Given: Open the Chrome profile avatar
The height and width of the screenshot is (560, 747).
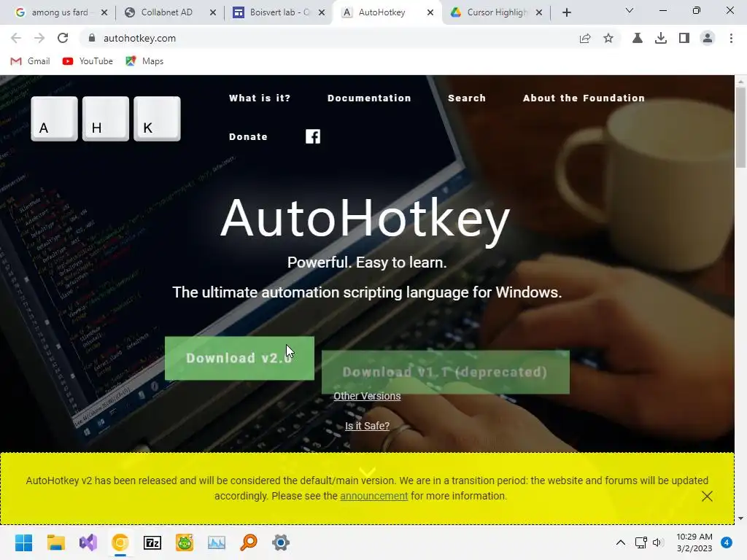Looking at the screenshot, I should pyautogui.click(x=708, y=38).
